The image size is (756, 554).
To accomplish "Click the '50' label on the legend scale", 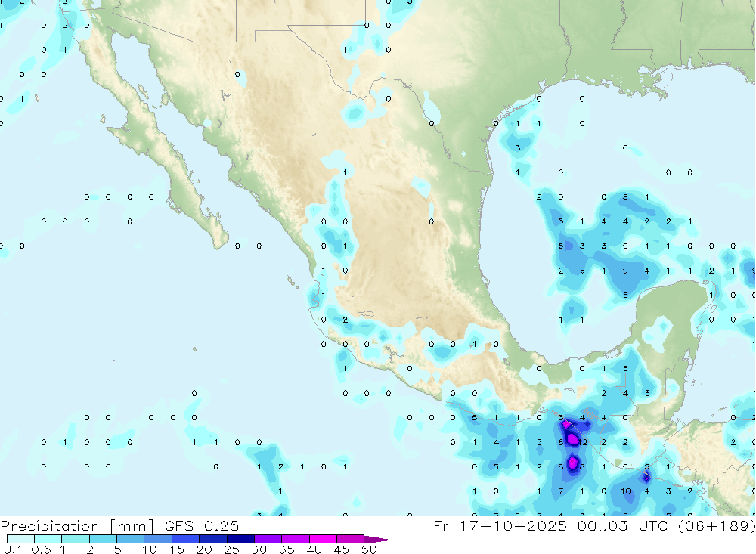I will pos(369,549).
